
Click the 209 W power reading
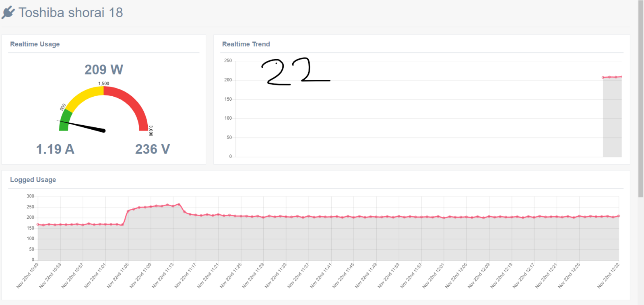pos(104,70)
